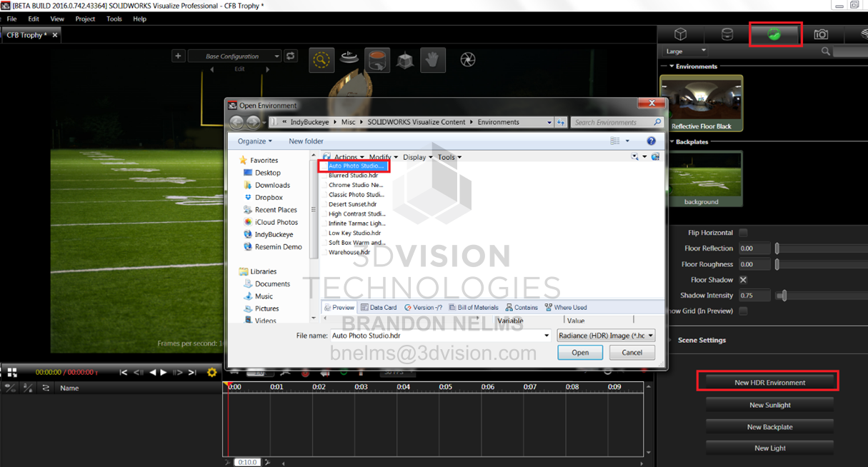Select Warehouse.hdr file
Screen dimensions: 868x467
(x=349, y=252)
